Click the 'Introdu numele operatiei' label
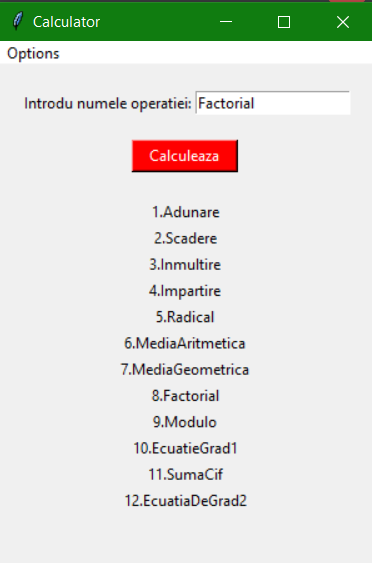The height and width of the screenshot is (563, 372). click(108, 103)
